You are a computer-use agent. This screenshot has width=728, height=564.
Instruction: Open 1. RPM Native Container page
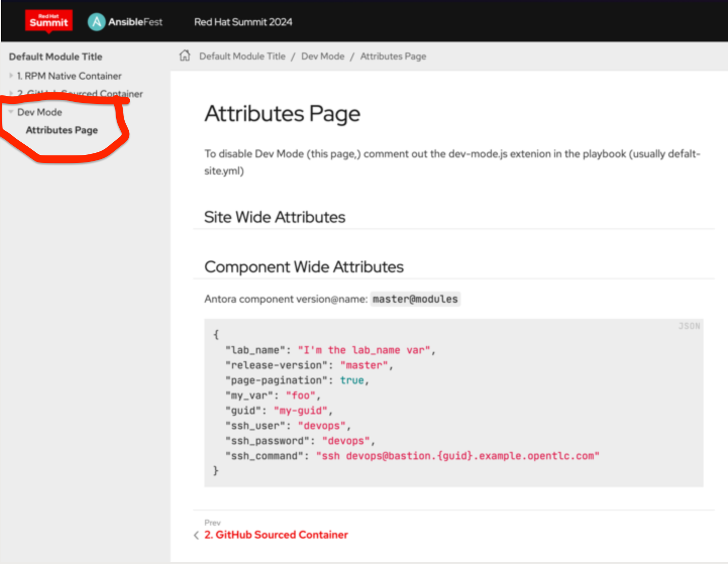point(69,76)
